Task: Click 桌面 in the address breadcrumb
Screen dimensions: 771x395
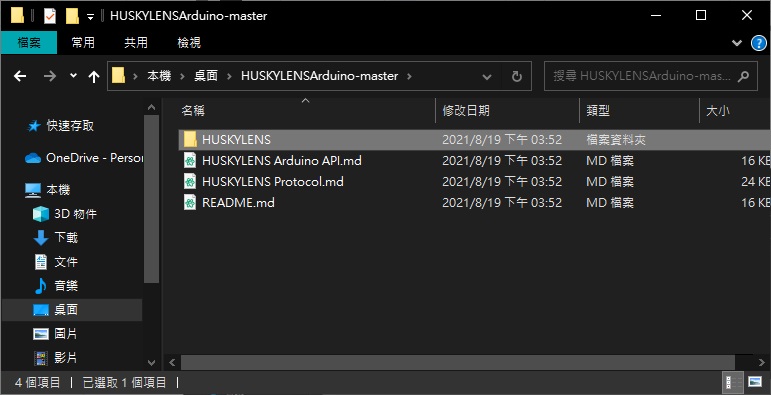Action: coord(206,76)
